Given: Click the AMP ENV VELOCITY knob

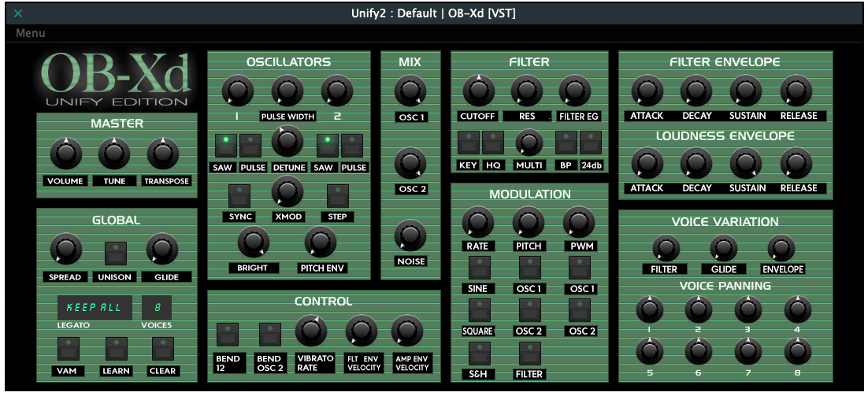Looking at the screenshot, I should coord(407,331).
